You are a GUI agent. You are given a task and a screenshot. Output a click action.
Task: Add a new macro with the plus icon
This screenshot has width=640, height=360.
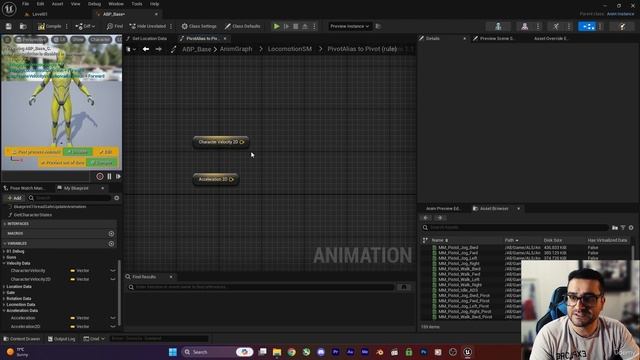111,233
